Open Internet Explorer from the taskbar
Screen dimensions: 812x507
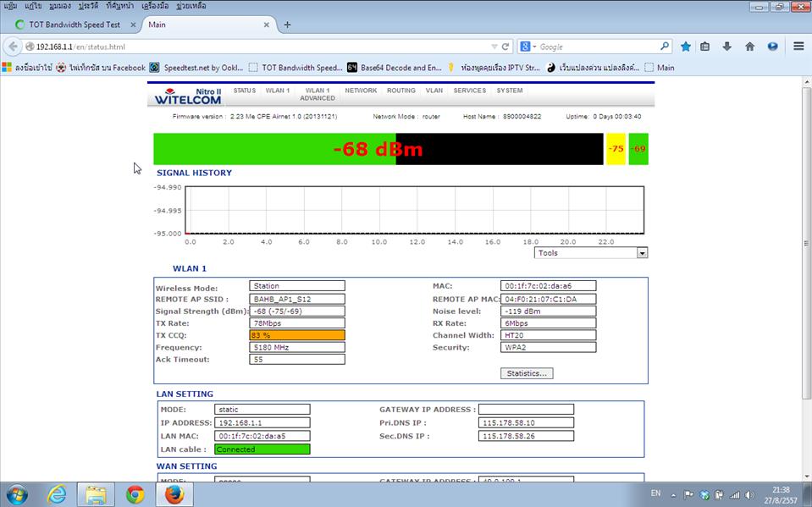click(x=57, y=493)
